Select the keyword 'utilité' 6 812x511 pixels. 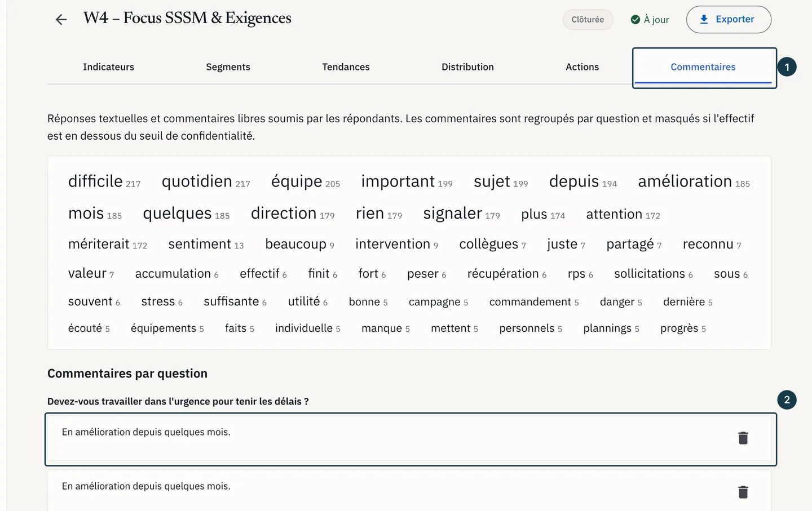308,301
